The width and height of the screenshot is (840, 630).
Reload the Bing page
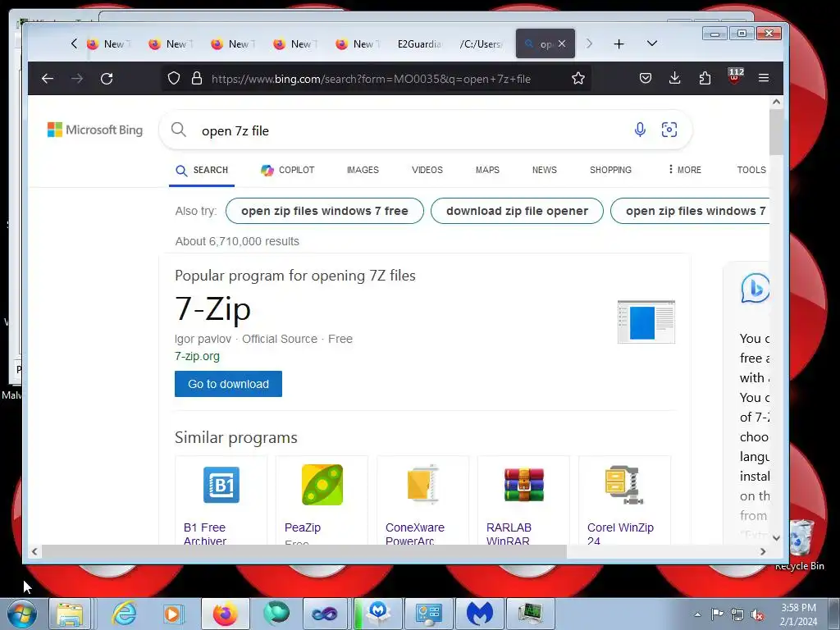tap(107, 79)
